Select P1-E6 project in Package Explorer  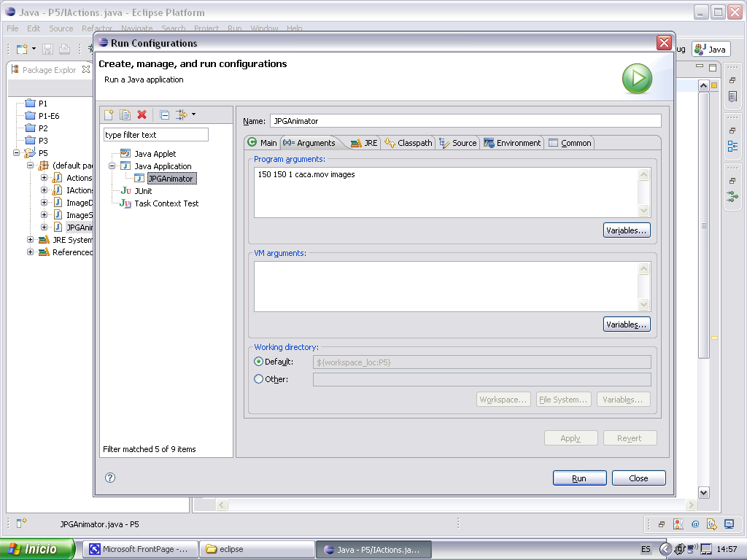coord(42,116)
